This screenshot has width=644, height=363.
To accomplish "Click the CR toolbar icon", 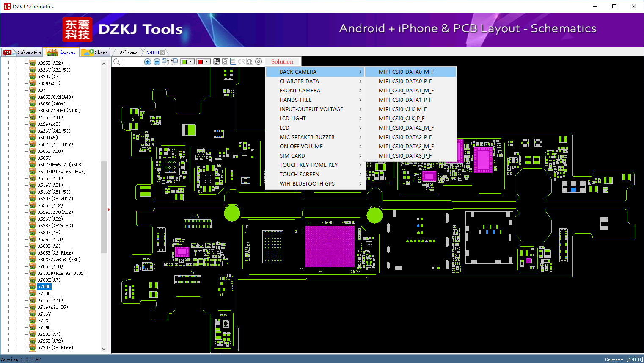I will [241, 61].
